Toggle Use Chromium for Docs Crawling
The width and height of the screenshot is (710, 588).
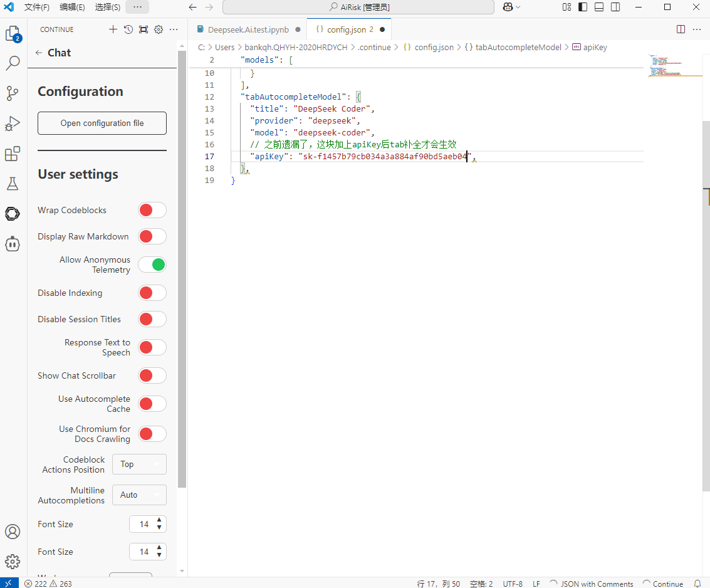point(152,434)
